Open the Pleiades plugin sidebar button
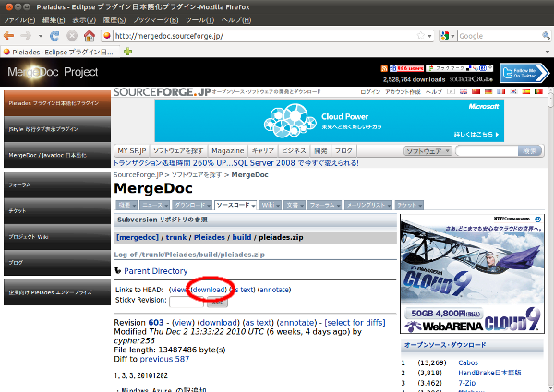The image size is (554, 392). tap(57, 103)
